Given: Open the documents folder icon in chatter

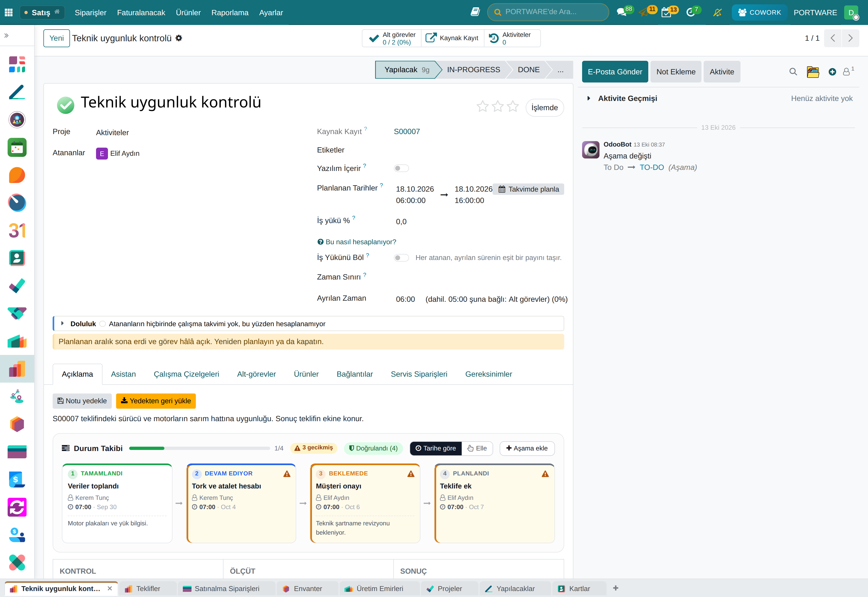Looking at the screenshot, I should click(813, 72).
